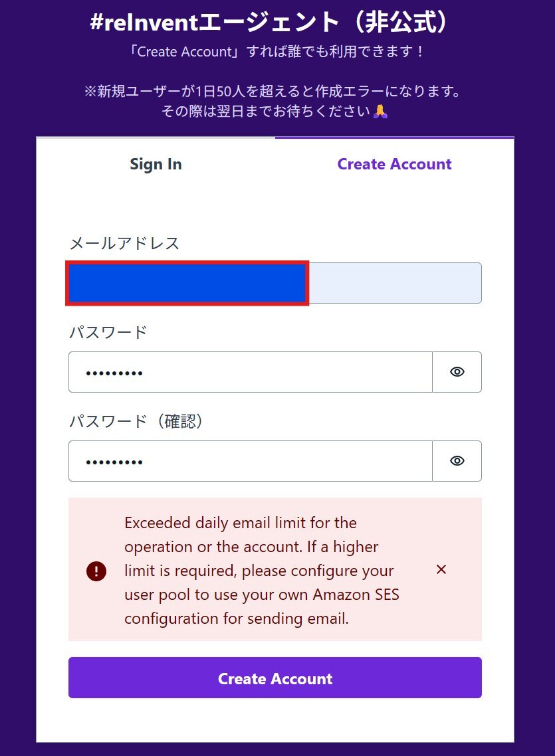Screen dimensions: 555x756
Task: Toggle visibility of the confirmation password
Action: click(x=457, y=461)
